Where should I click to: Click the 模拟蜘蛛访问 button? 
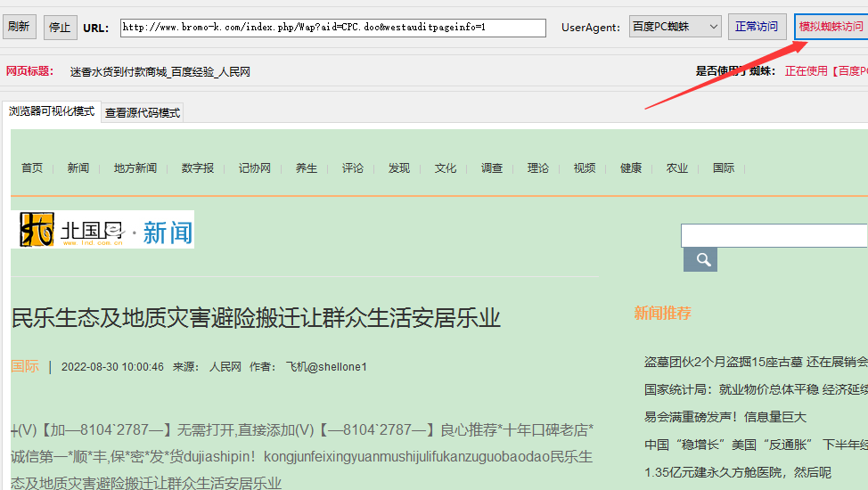[x=830, y=28]
